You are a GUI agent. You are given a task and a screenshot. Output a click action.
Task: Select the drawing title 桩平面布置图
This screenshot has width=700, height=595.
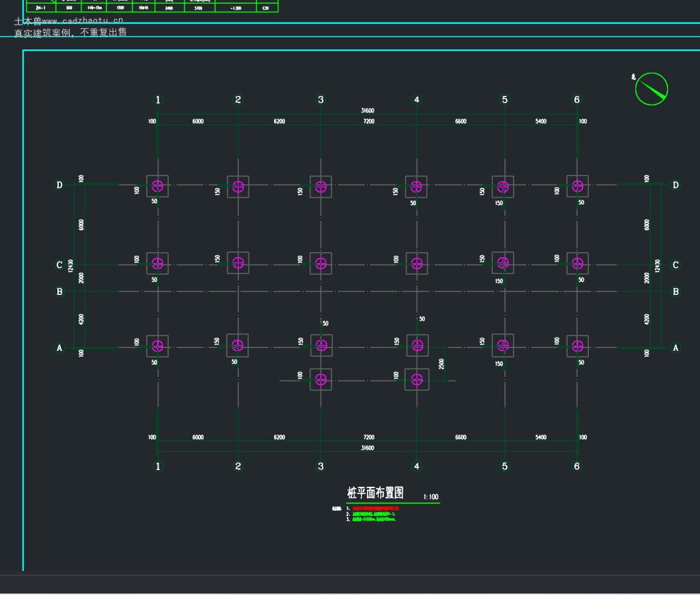coord(376,493)
